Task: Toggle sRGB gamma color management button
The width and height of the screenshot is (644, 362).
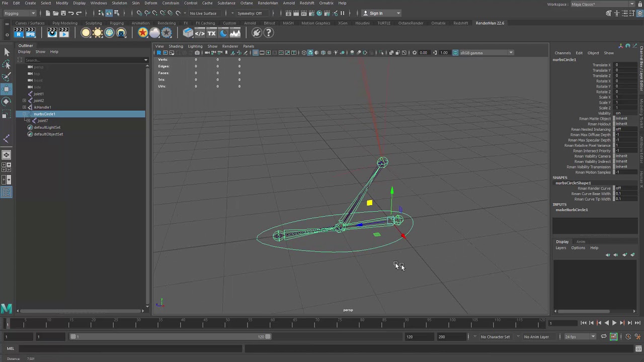Action: point(456,53)
